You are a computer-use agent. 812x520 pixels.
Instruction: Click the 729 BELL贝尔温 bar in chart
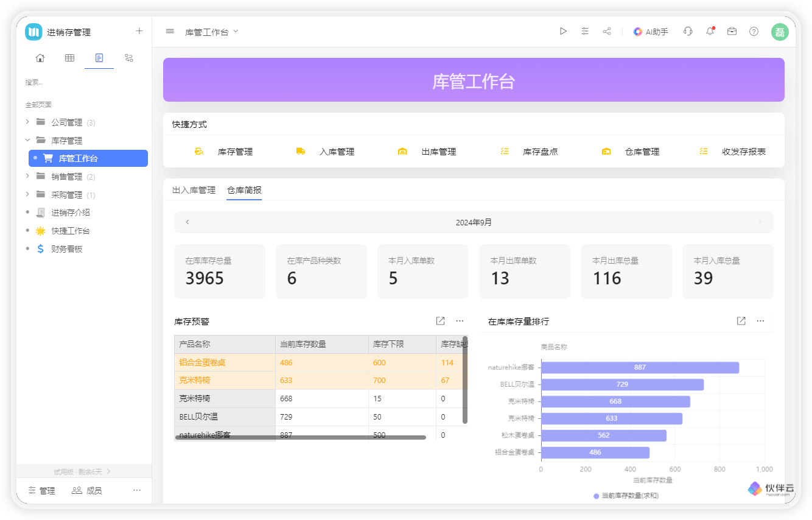622,384
